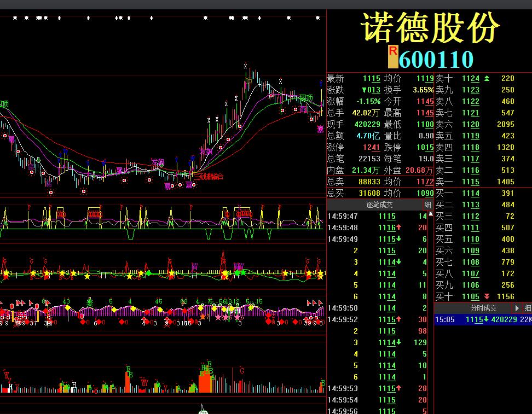532x414 pixels.
Task: Click the 量比 value 0.90
Action: (426, 136)
